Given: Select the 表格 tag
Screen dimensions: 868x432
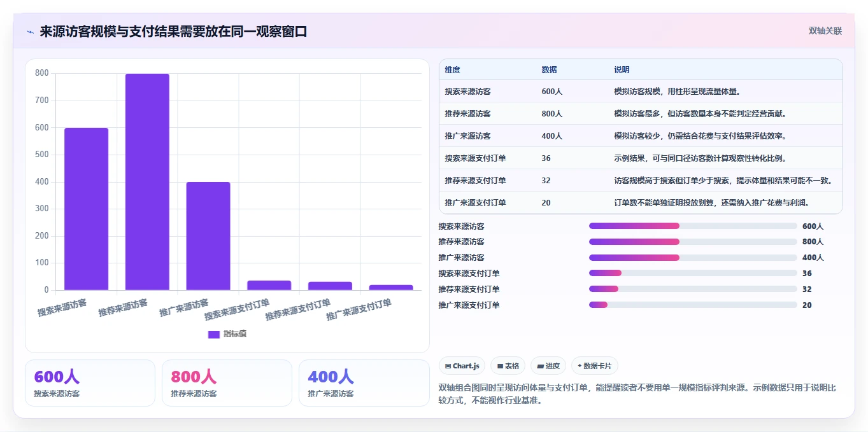Looking at the screenshot, I should [x=508, y=366].
